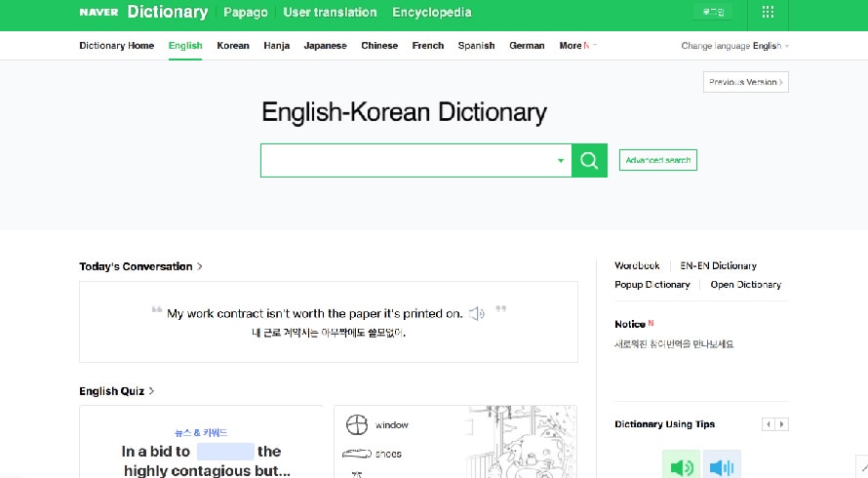
Task: Expand the More dictionaries menu
Action: click(576, 46)
